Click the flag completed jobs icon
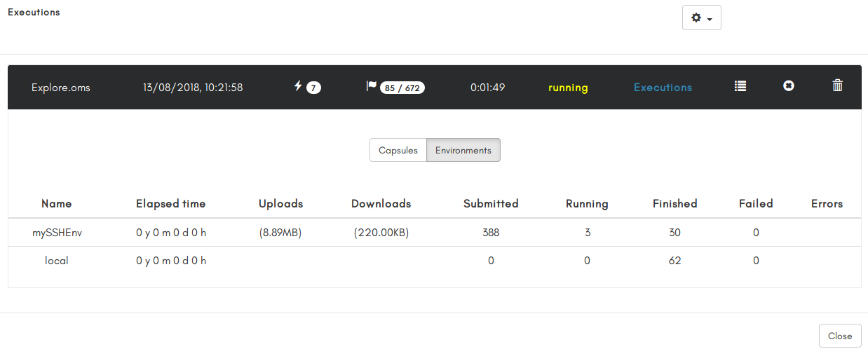This screenshot has width=868, height=356. [372, 85]
